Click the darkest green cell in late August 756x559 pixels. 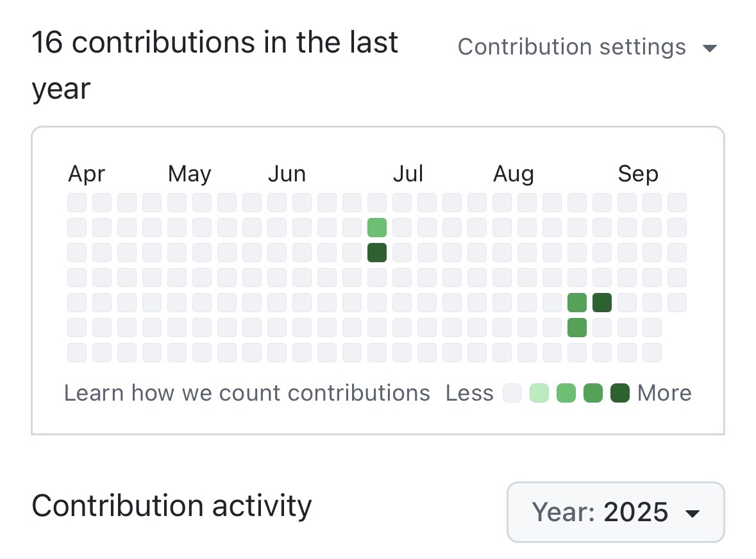pyautogui.click(x=602, y=303)
